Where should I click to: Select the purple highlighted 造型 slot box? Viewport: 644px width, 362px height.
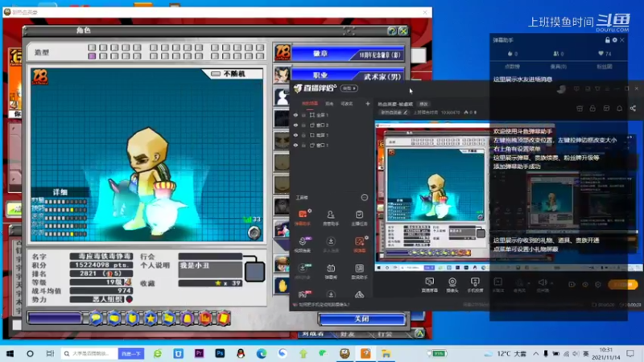92,56
